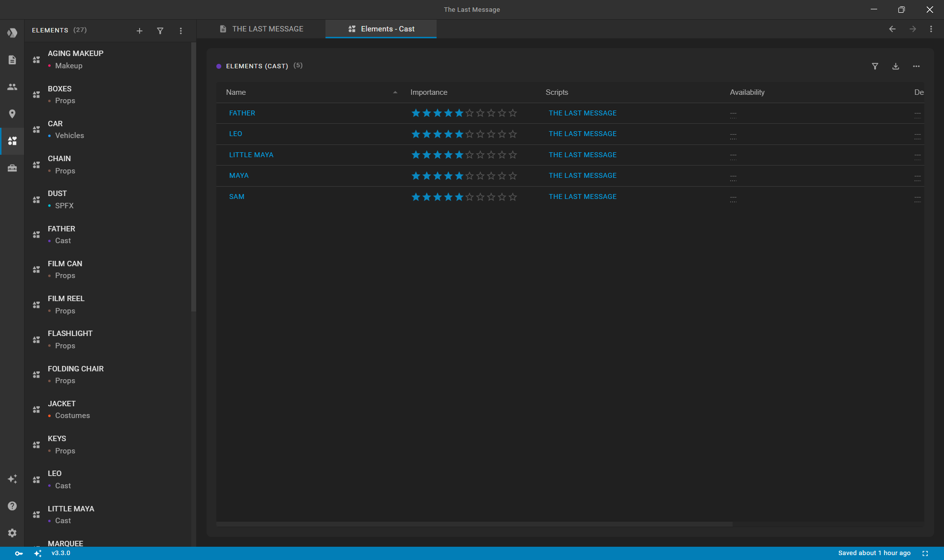Open the FATHER cast link
944x560 pixels.
tap(242, 113)
